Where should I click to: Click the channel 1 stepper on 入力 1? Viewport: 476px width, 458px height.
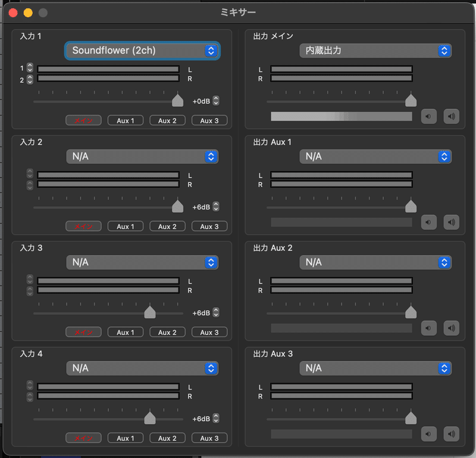[30, 67]
